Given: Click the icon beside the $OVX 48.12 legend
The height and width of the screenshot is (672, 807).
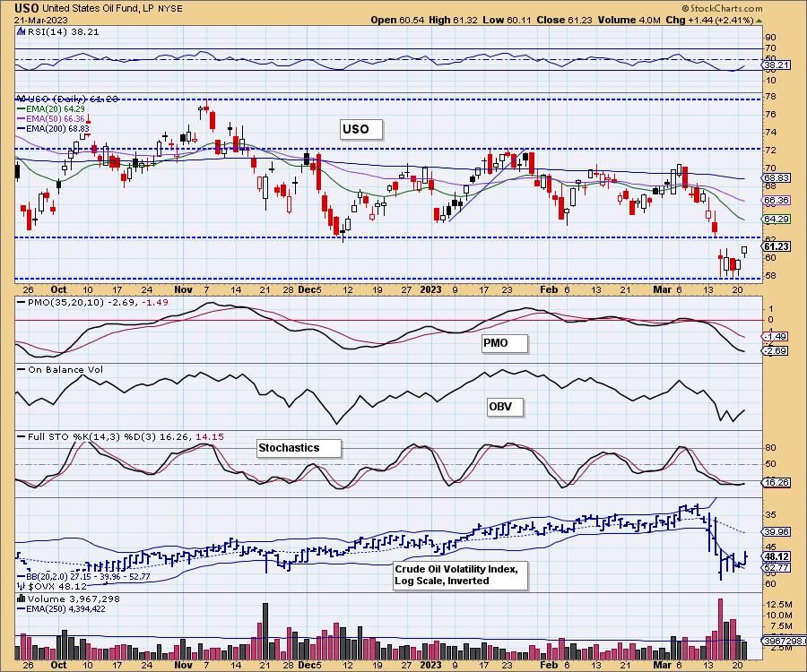Looking at the screenshot, I should (x=22, y=586).
